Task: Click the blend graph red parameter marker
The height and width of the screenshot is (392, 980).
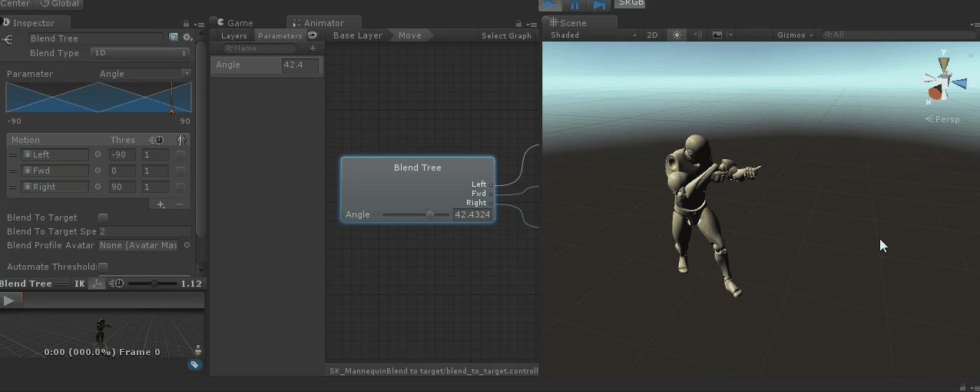Action: point(171,111)
